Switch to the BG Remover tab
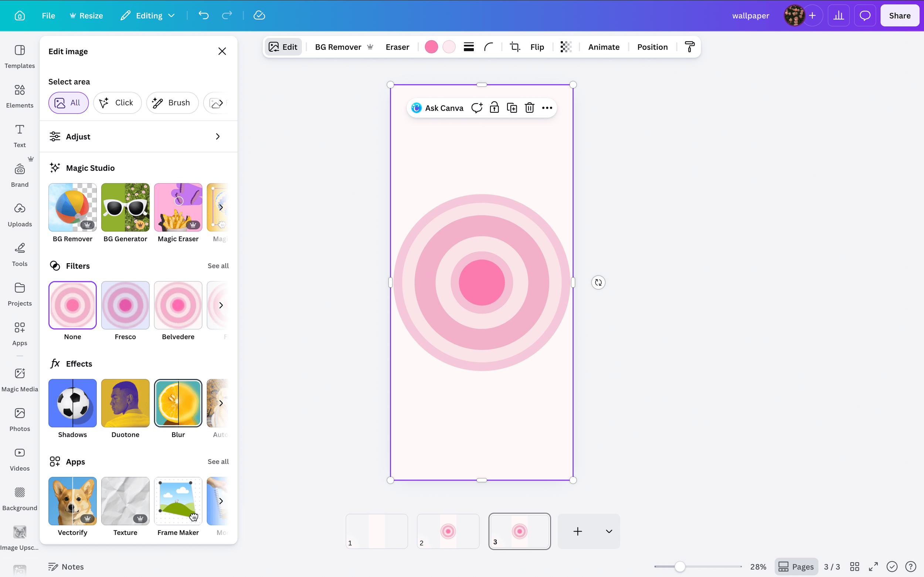 338,47
